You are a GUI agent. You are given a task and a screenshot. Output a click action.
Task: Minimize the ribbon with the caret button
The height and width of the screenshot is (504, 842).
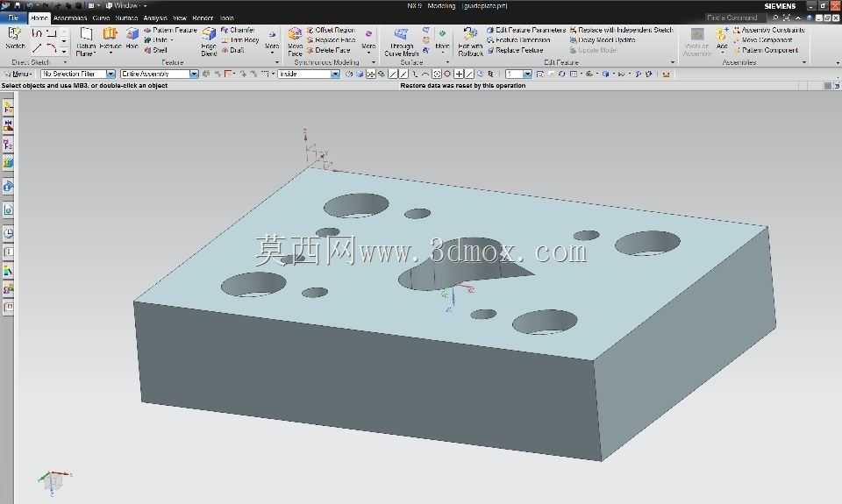point(798,18)
